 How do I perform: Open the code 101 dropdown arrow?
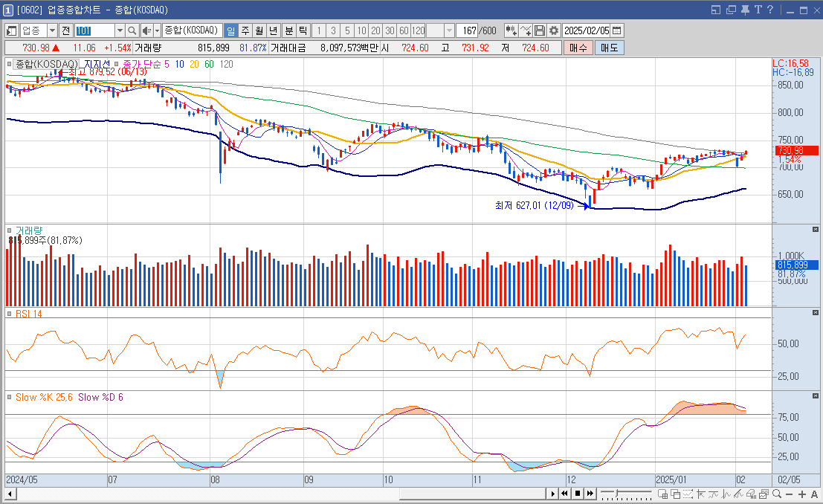pos(120,31)
